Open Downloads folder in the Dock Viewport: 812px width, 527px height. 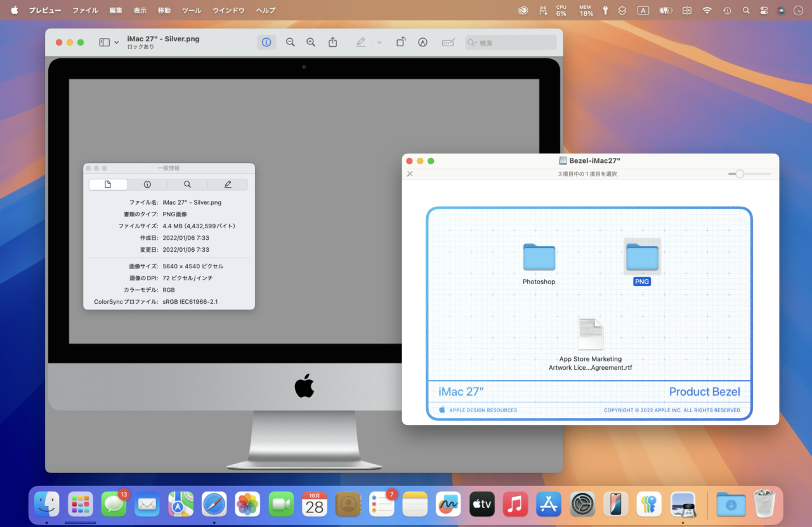click(731, 504)
